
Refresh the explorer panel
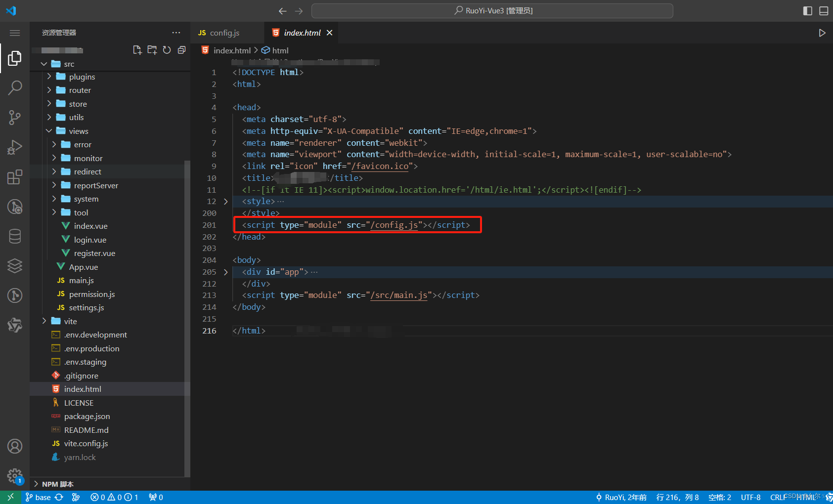point(167,49)
